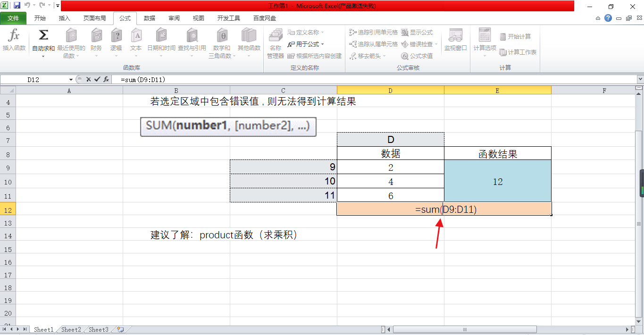Click the fx button in the formula bar

tap(107, 79)
